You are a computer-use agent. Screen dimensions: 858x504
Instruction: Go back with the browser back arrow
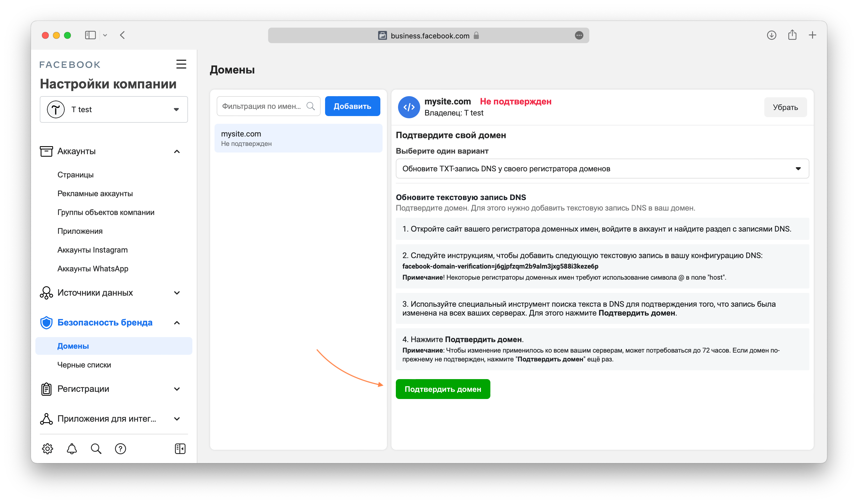click(x=122, y=35)
